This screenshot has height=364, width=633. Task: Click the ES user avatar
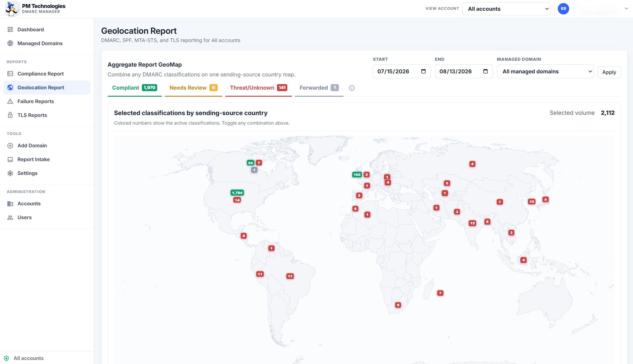tap(563, 9)
